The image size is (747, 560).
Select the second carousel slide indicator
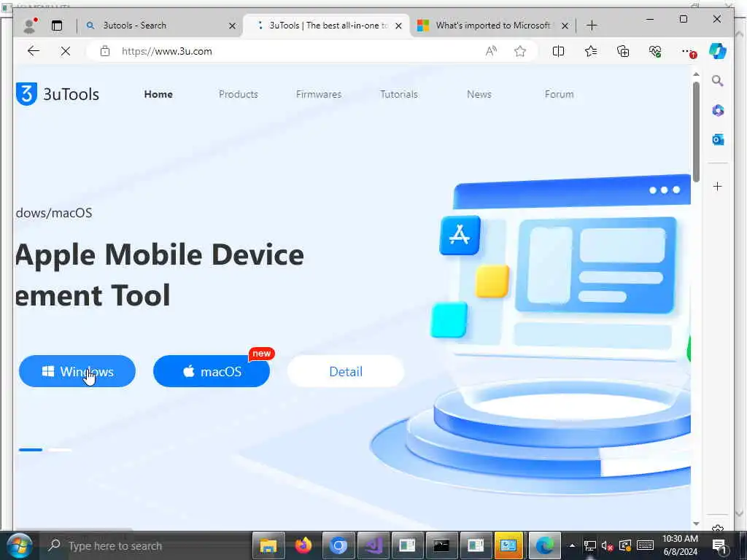tap(60, 449)
